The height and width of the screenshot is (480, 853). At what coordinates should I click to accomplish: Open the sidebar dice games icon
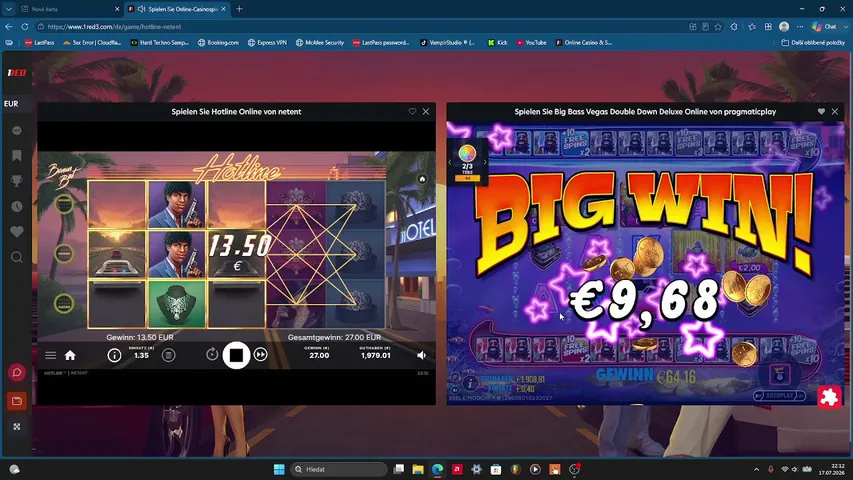point(17,427)
